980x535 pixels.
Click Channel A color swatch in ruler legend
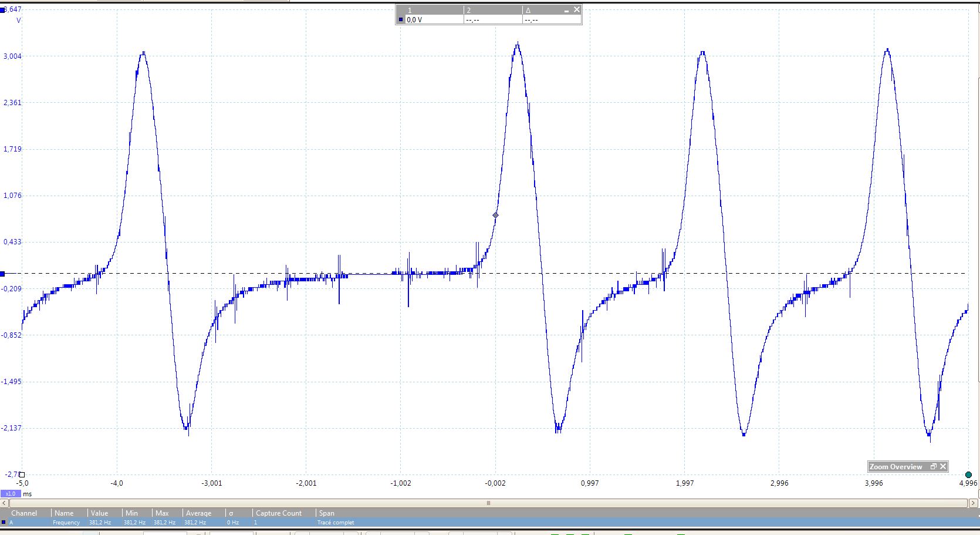point(401,20)
